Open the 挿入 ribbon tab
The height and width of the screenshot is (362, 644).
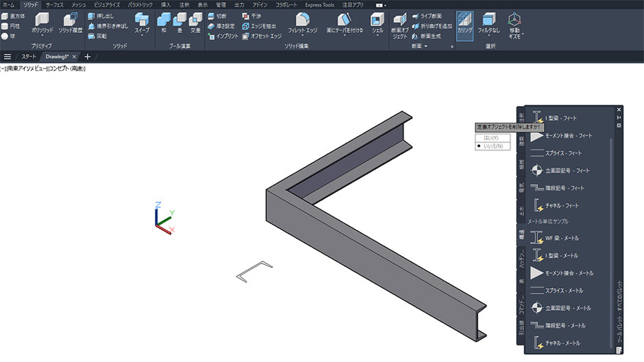point(166,5)
